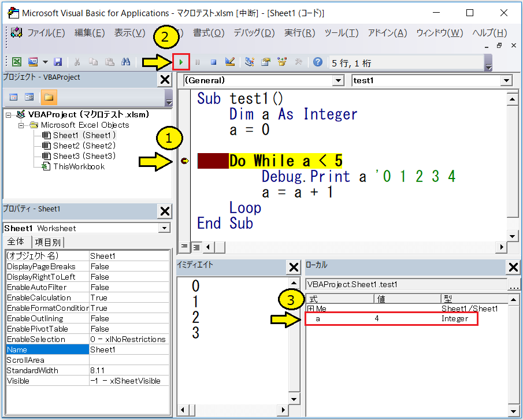The height and width of the screenshot is (420, 523).
Task: Open the Object Browser toolbar icon
Action: pos(283,61)
